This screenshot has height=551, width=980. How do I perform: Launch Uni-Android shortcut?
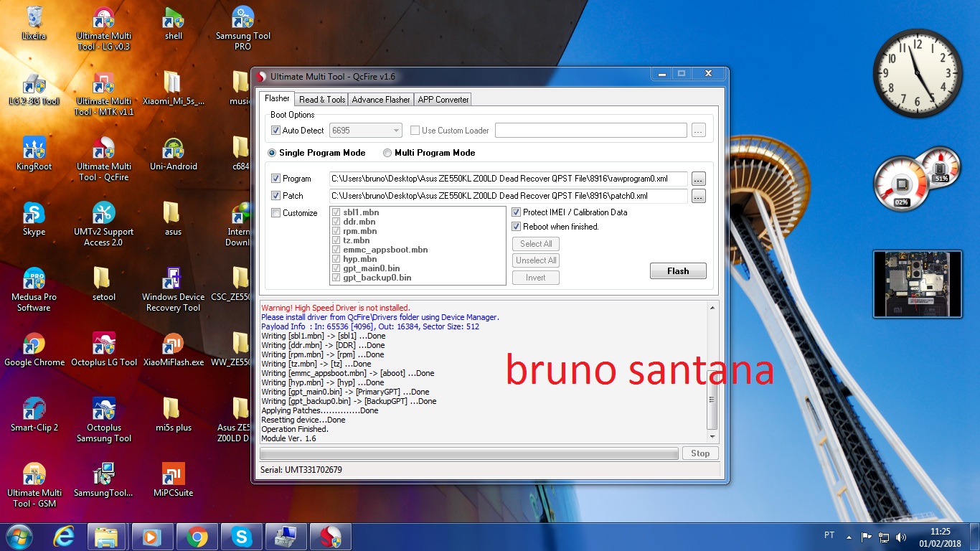[x=174, y=154]
